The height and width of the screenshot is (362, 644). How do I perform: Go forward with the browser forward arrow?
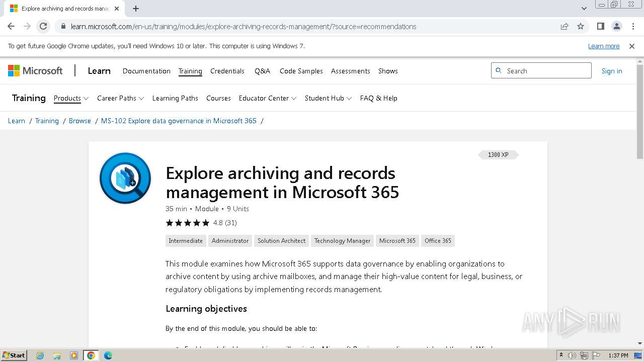point(27,26)
